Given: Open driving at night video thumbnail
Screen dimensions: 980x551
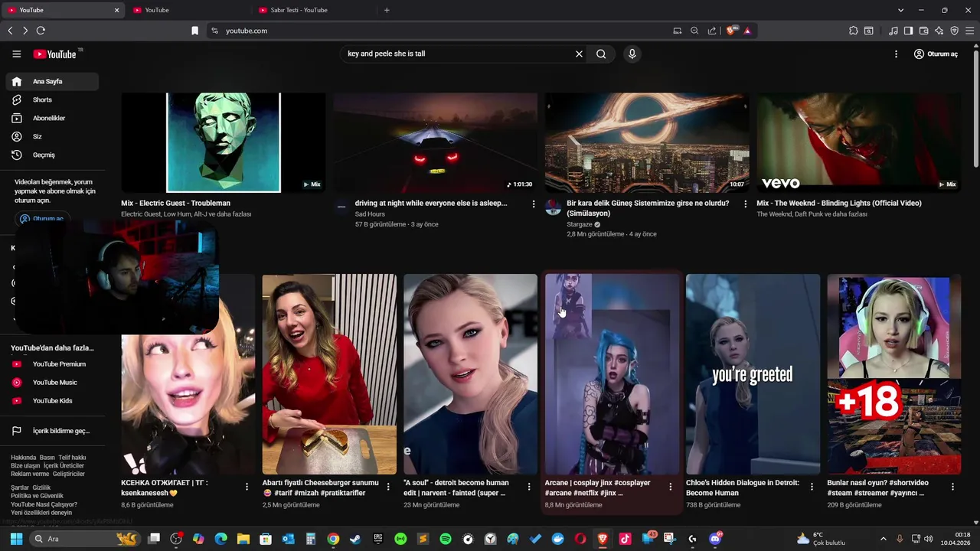Looking at the screenshot, I should [x=435, y=142].
